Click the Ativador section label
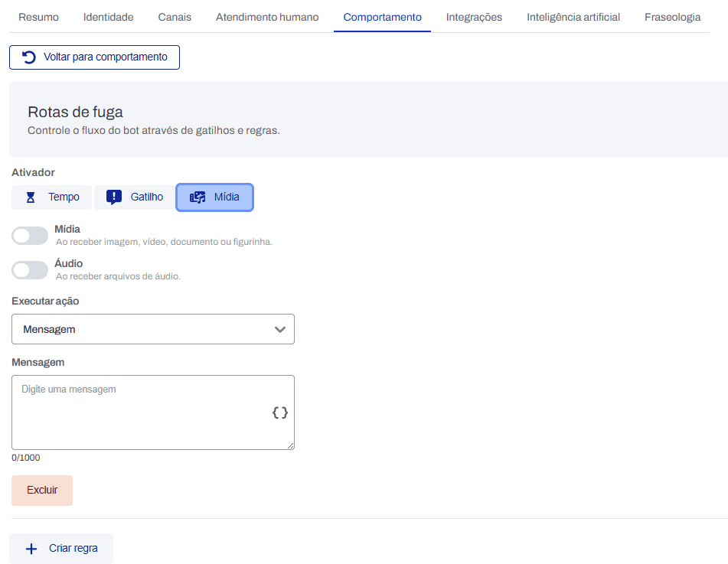 point(33,172)
